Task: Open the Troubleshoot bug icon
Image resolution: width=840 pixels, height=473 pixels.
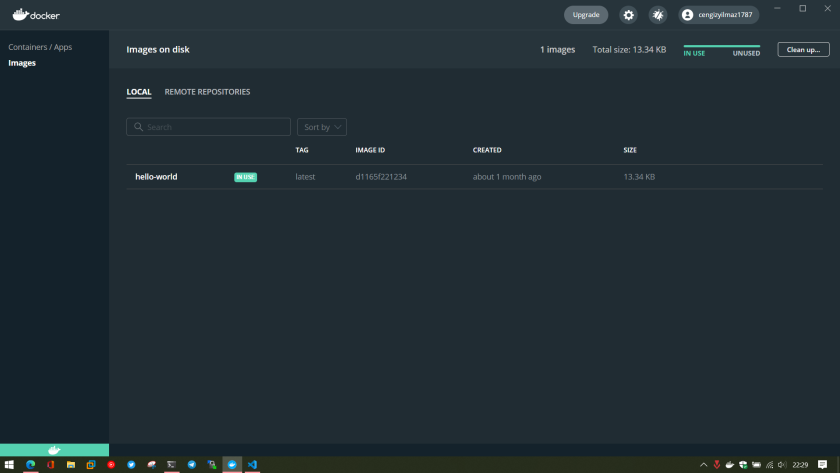Action: point(657,15)
